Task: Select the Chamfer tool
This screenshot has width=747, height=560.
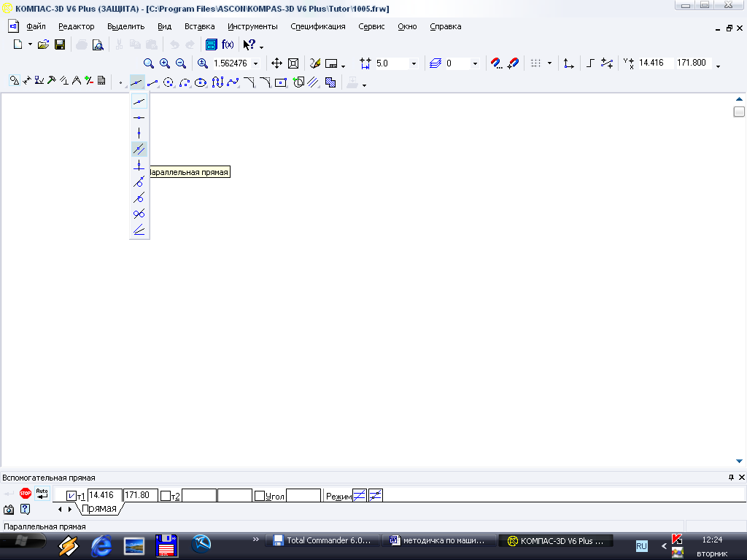Action: 249,82
